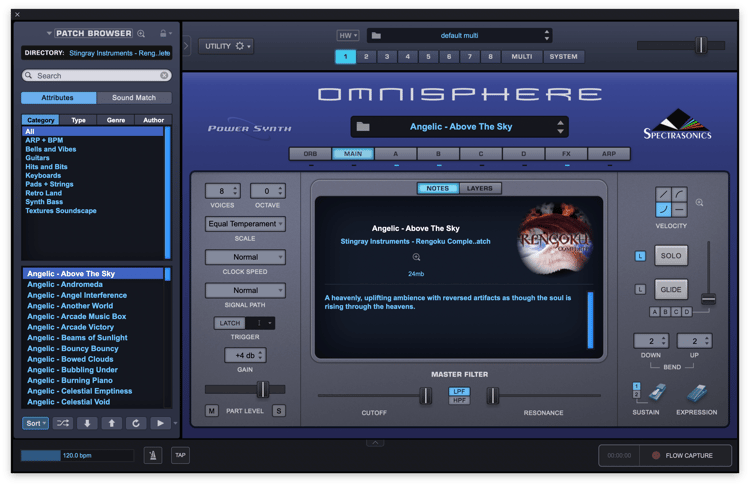The width and height of the screenshot is (750, 486).
Task: Click the default multi stepper arrows
Action: click(x=547, y=35)
